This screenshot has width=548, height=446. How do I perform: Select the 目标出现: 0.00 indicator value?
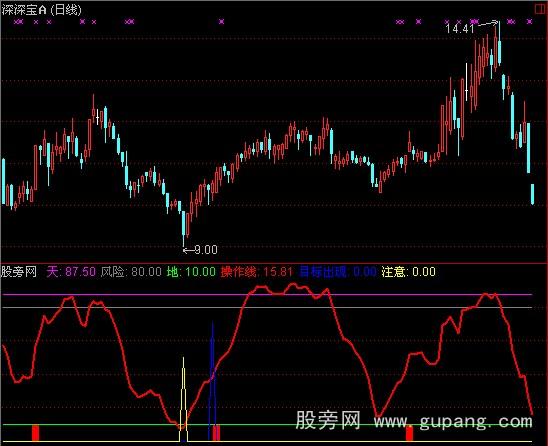pos(338,272)
